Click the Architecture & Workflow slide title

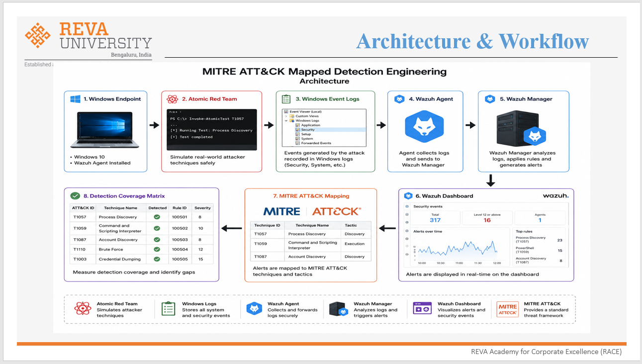coord(472,41)
